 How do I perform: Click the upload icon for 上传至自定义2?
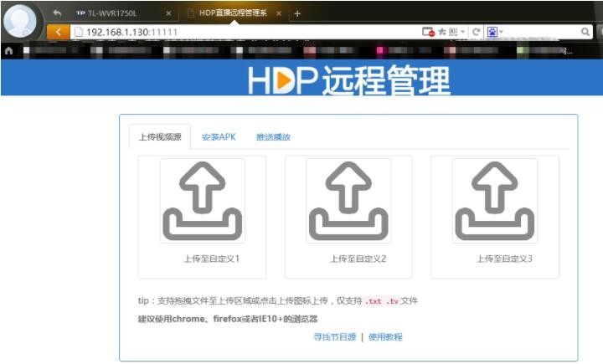348,201
